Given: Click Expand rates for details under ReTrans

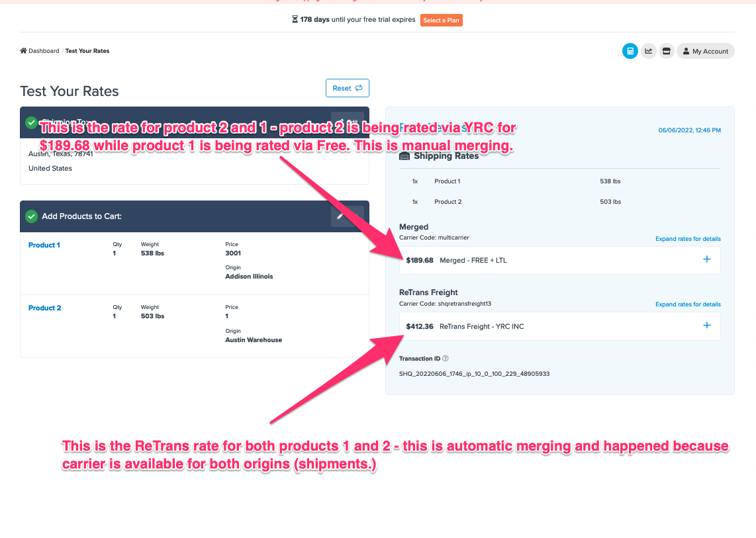Looking at the screenshot, I should (x=688, y=304).
